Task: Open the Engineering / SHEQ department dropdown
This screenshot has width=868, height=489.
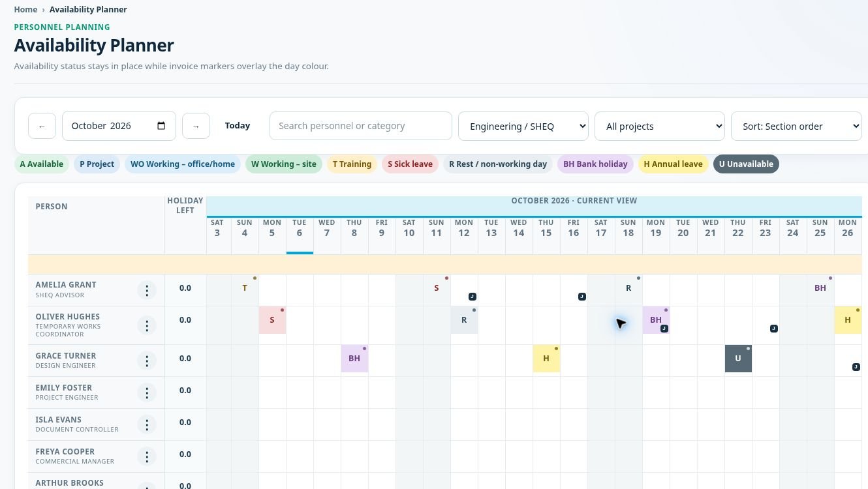Action: click(x=523, y=126)
